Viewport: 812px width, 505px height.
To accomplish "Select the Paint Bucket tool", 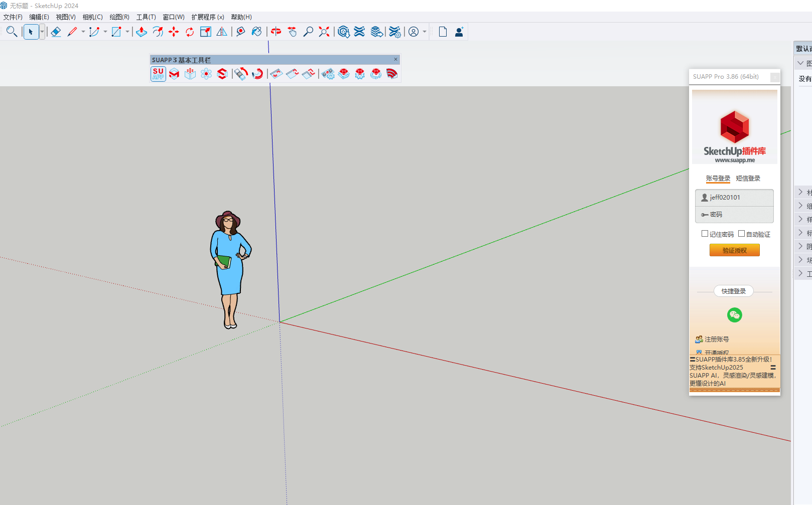I will pos(256,32).
